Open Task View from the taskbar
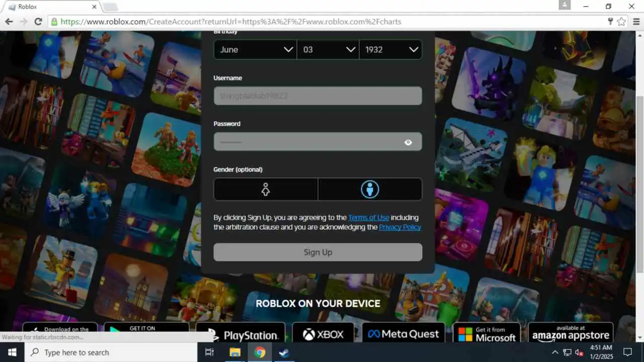 pyautogui.click(x=210, y=352)
